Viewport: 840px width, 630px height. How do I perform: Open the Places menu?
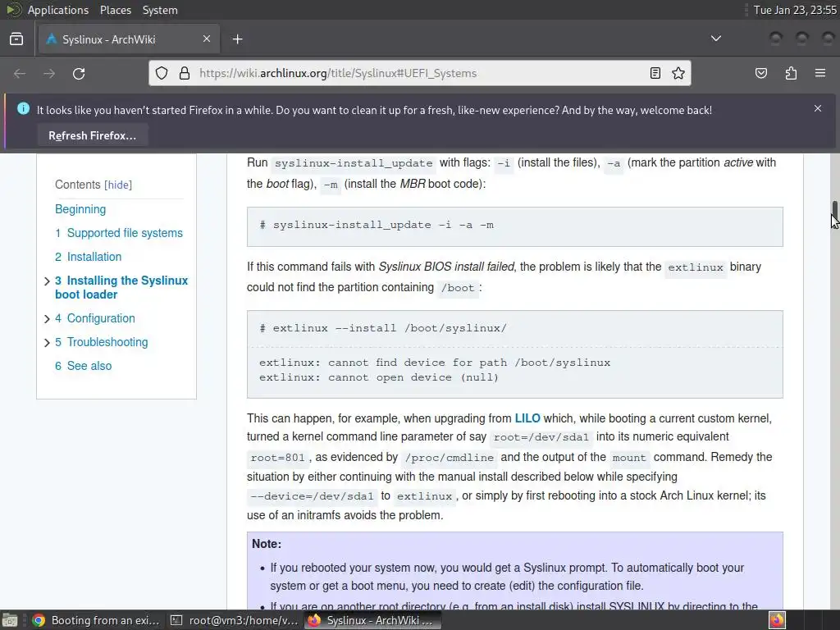(x=115, y=10)
